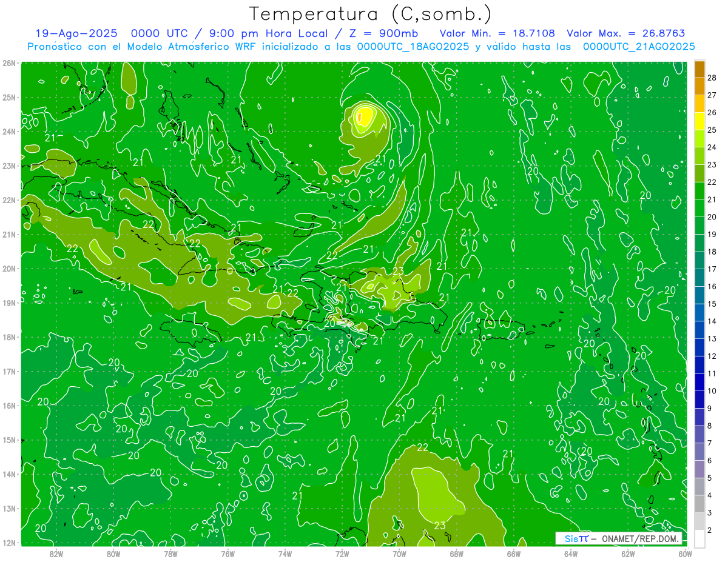Click the '12N' latitude axis label
Screen dimensions: 728x562
[x=9, y=543]
